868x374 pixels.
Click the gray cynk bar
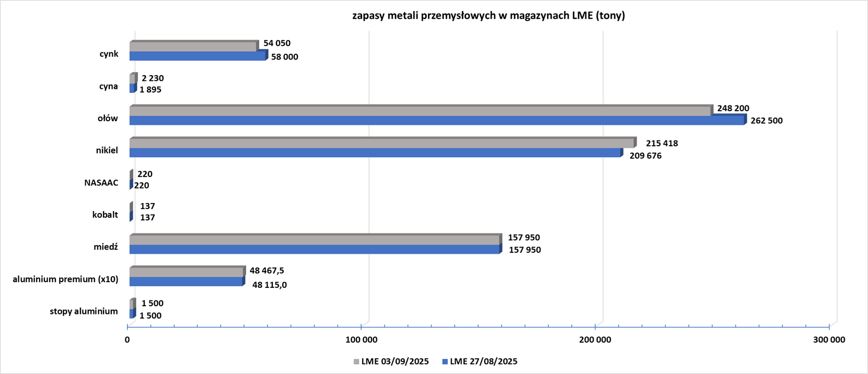(x=193, y=47)
